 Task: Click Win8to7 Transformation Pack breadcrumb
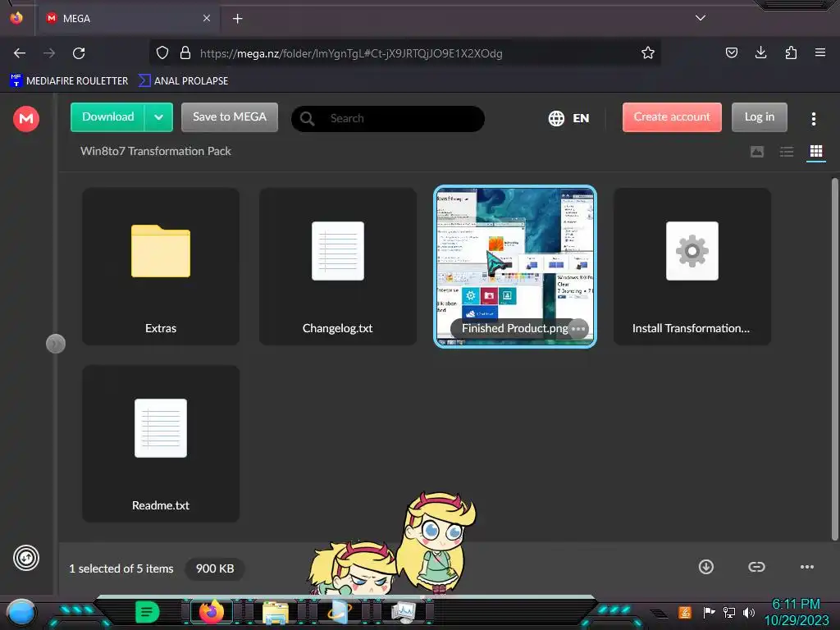[155, 151]
